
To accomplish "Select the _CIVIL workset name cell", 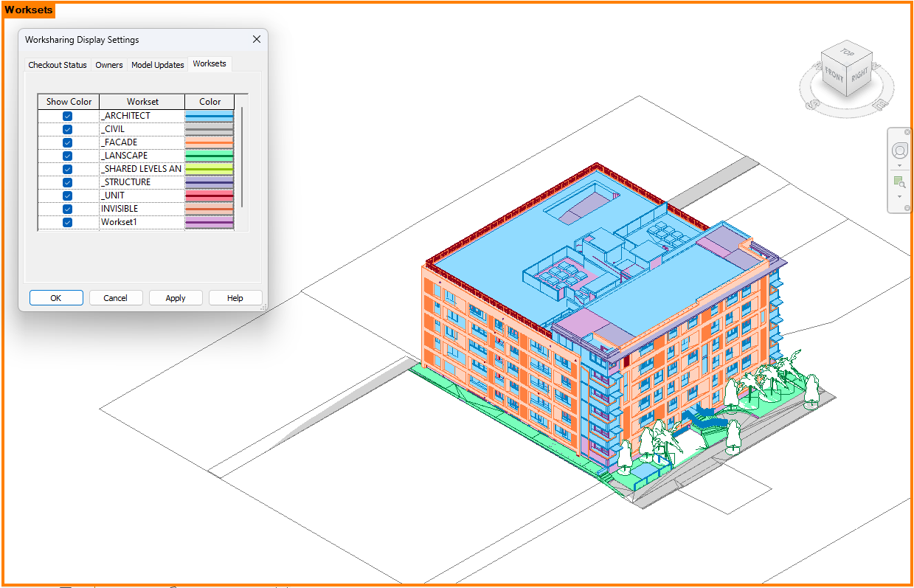I will point(142,129).
